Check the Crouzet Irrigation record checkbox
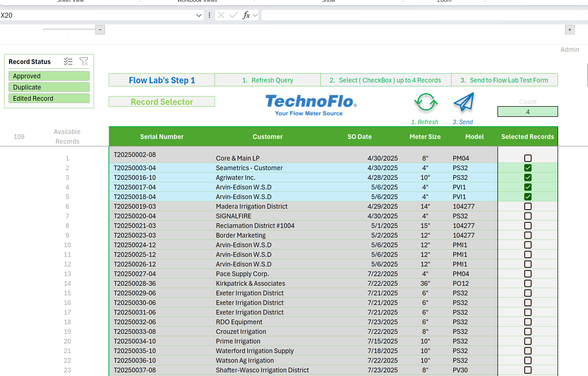 tap(528, 332)
